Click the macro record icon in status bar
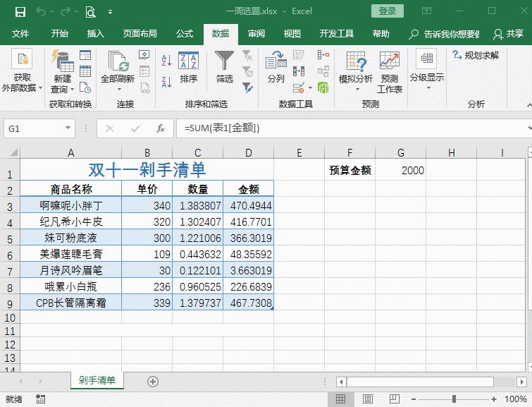Viewport: 532px width, 407px height. click(40, 399)
